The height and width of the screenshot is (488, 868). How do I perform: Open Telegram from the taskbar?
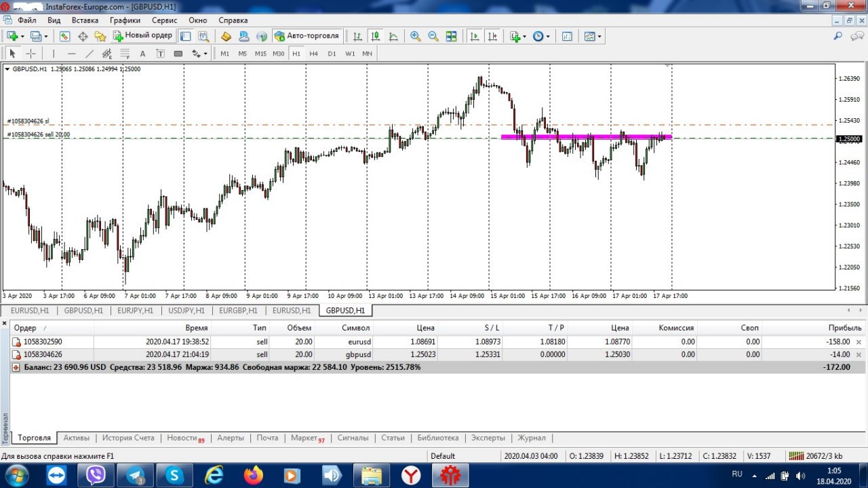[x=135, y=475]
